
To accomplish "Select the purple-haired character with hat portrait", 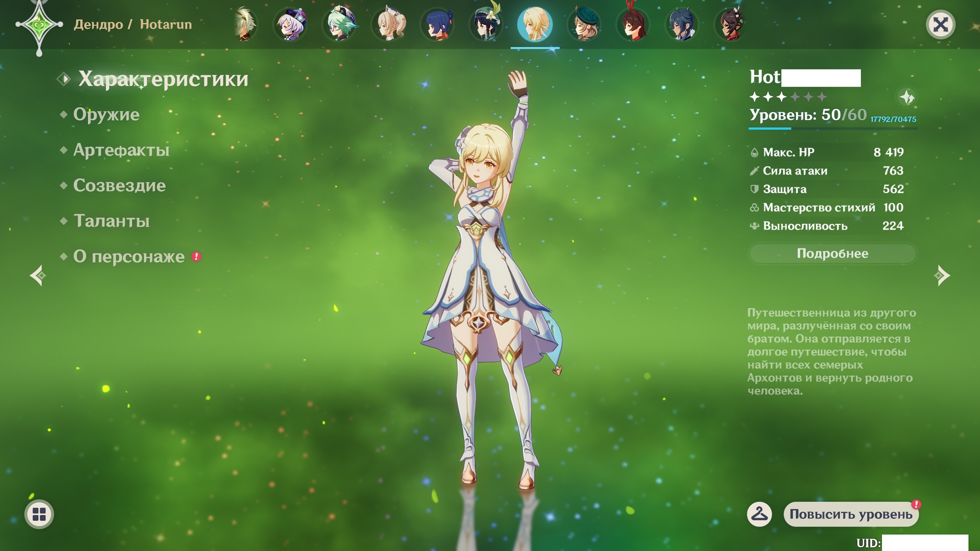I will pos(290,24).
